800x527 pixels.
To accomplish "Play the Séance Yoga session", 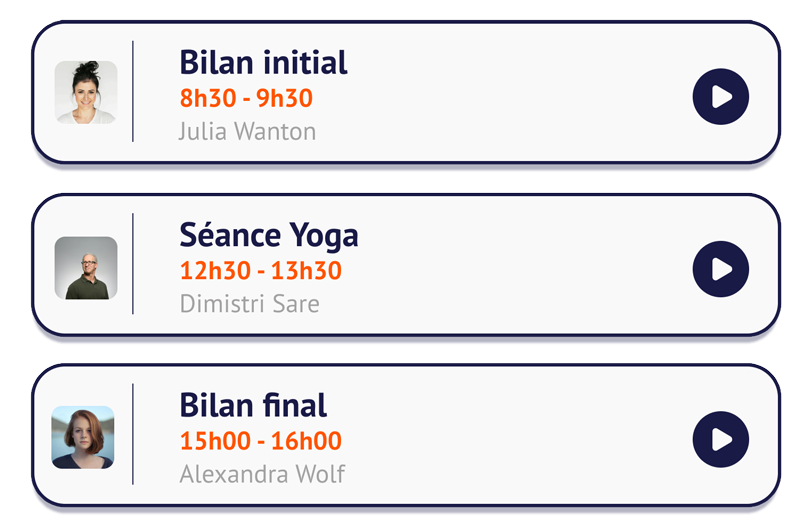I will point(720,269).
